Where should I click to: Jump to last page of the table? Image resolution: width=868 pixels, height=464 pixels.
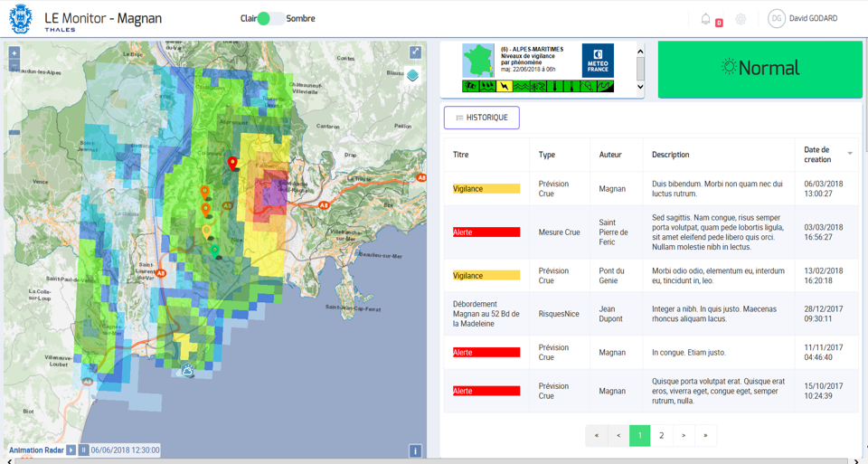[x=705, y=435]
